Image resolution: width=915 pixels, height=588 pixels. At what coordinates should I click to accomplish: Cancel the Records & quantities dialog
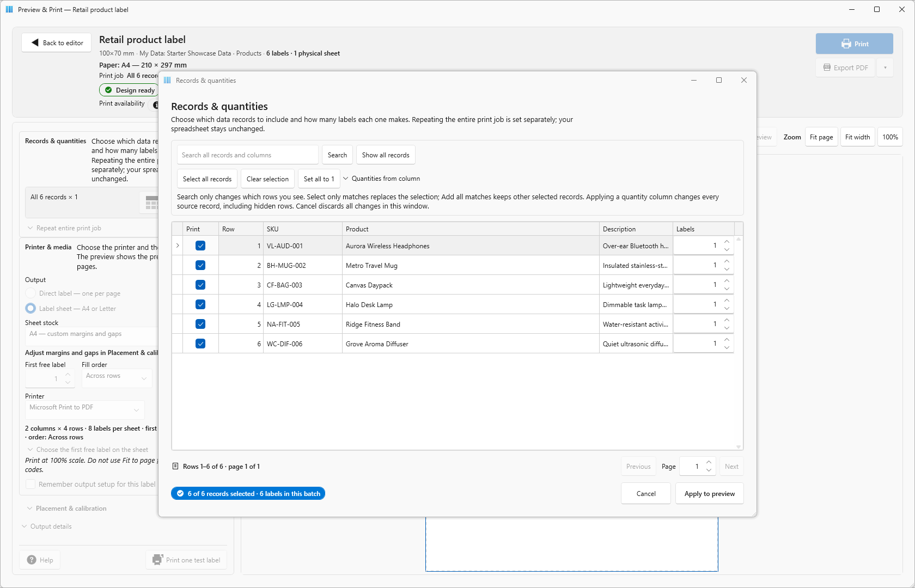tap(646, 493)
